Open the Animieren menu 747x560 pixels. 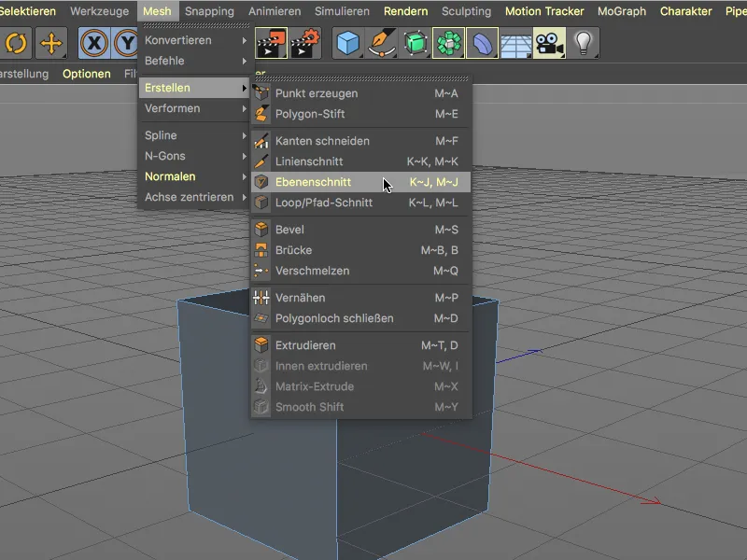(x=275, y=11)
